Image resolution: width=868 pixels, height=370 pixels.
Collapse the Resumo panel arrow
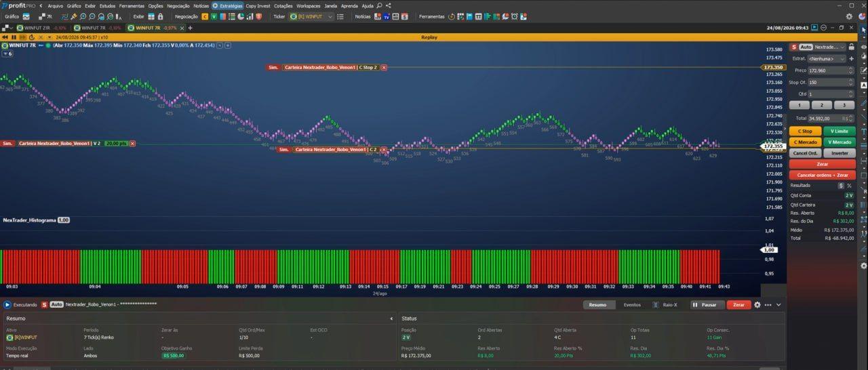coord(391,318)
